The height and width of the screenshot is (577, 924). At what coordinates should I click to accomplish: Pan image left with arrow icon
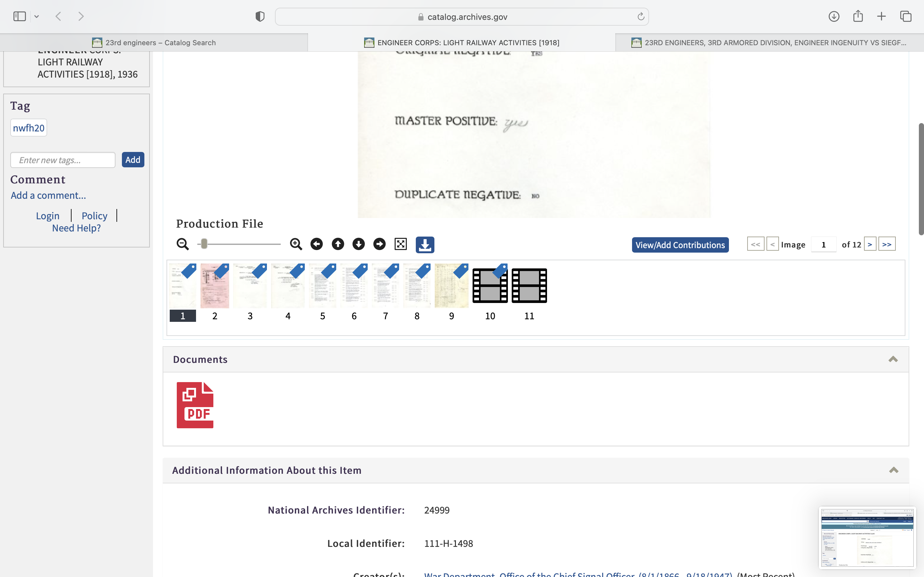[317, 244]
